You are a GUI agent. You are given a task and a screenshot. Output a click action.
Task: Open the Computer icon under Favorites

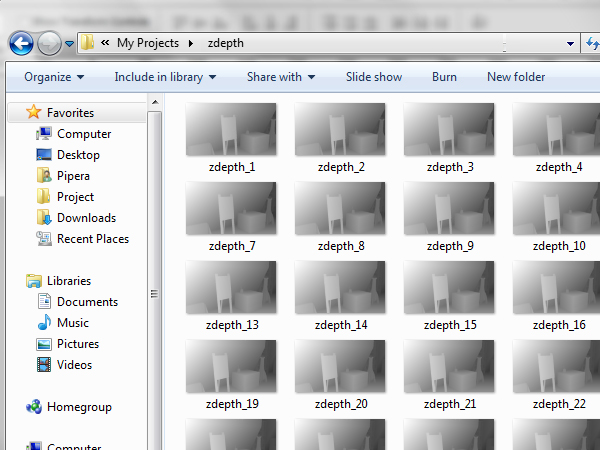click(x=44, y=134)
